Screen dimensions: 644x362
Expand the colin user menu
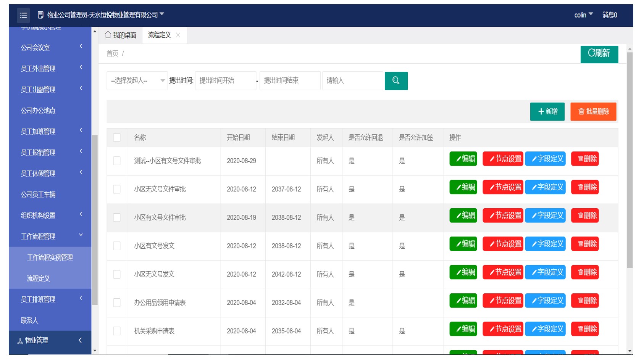tap(583, 15)
